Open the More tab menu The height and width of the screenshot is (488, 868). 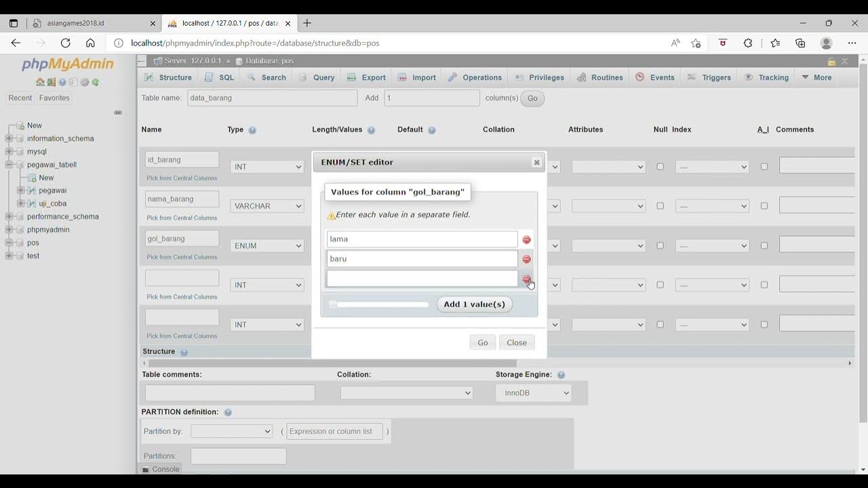[x=816, y=77]
